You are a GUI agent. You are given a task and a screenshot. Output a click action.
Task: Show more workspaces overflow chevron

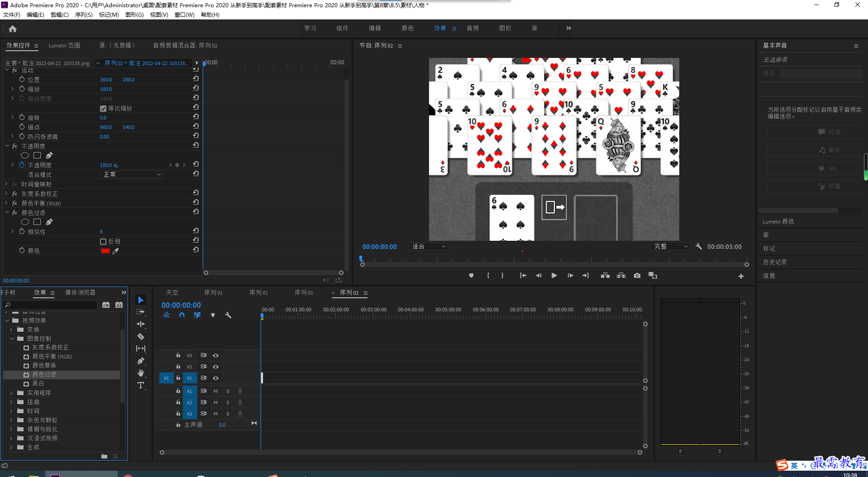(569, 28)
